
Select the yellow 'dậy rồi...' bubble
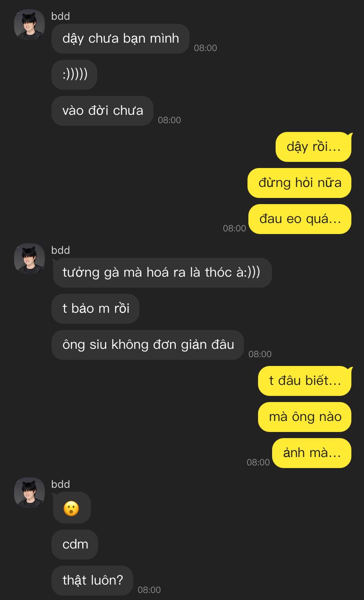click(x=313, y=147)
